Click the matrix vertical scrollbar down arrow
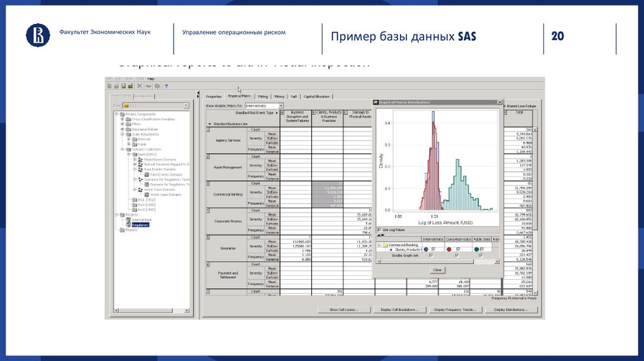The width and height of the screenshot is (644, 361). (x=535, y=292)
